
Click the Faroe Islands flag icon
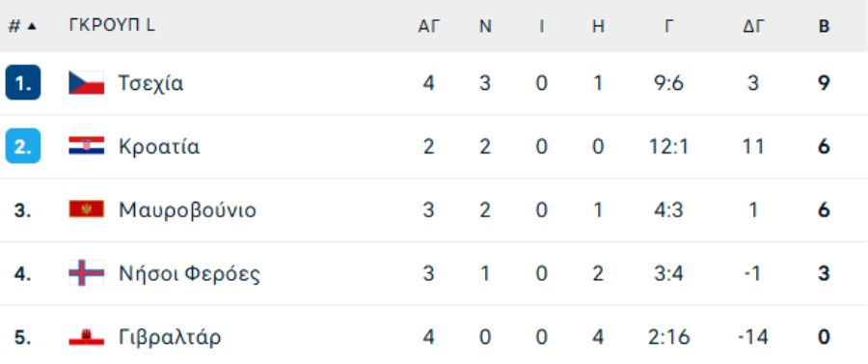coord(87,273)
